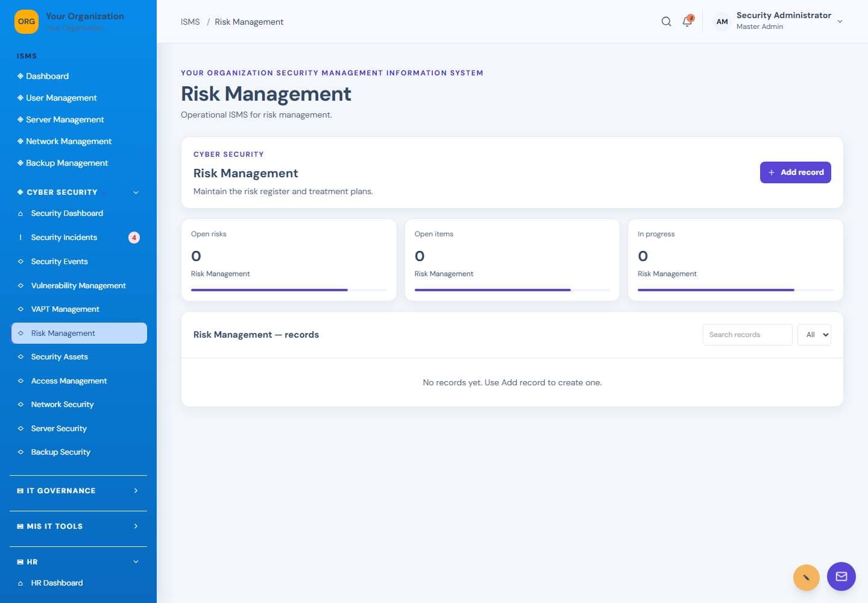Open the Security Administrator account dropdown arrow
Screen dimensions: 868x603
(x=840, y=22)
